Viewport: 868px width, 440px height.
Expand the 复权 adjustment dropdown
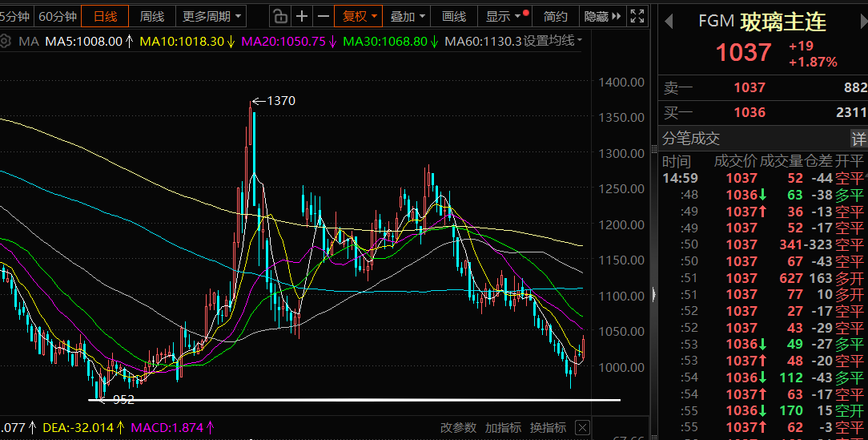[x=360, y=16]
